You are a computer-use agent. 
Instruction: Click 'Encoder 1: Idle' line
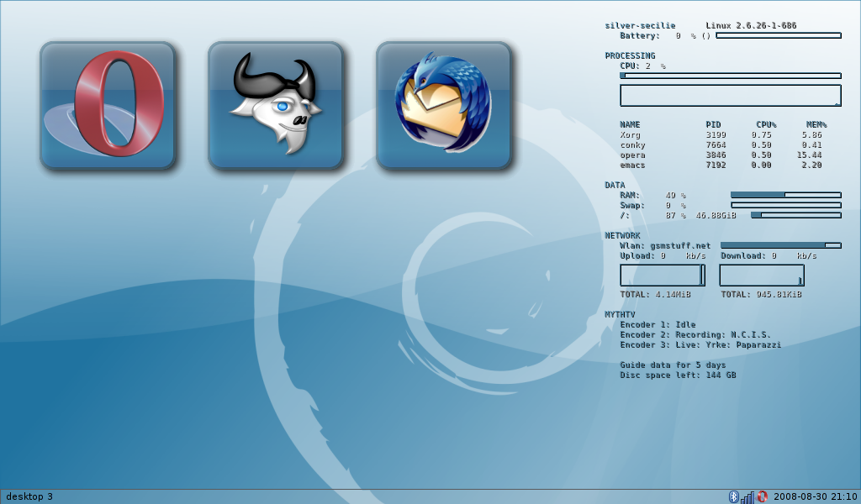pyautogui.click(x=658, y=325)
